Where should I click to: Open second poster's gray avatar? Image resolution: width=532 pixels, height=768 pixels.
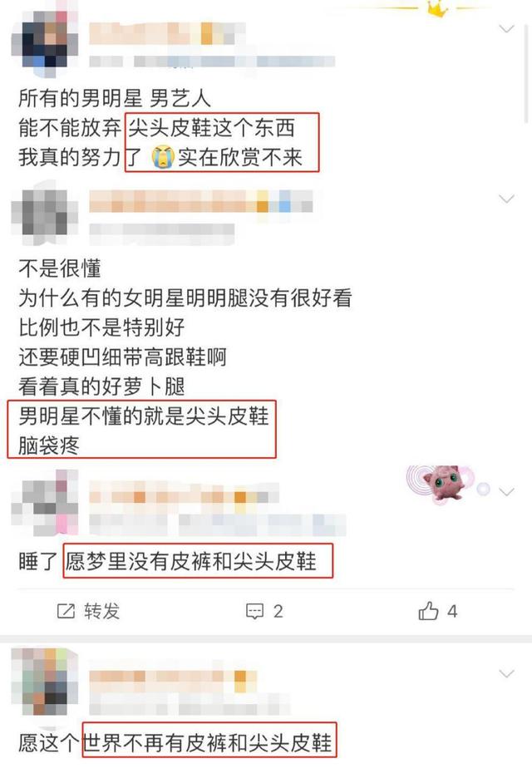coord(45,214)
